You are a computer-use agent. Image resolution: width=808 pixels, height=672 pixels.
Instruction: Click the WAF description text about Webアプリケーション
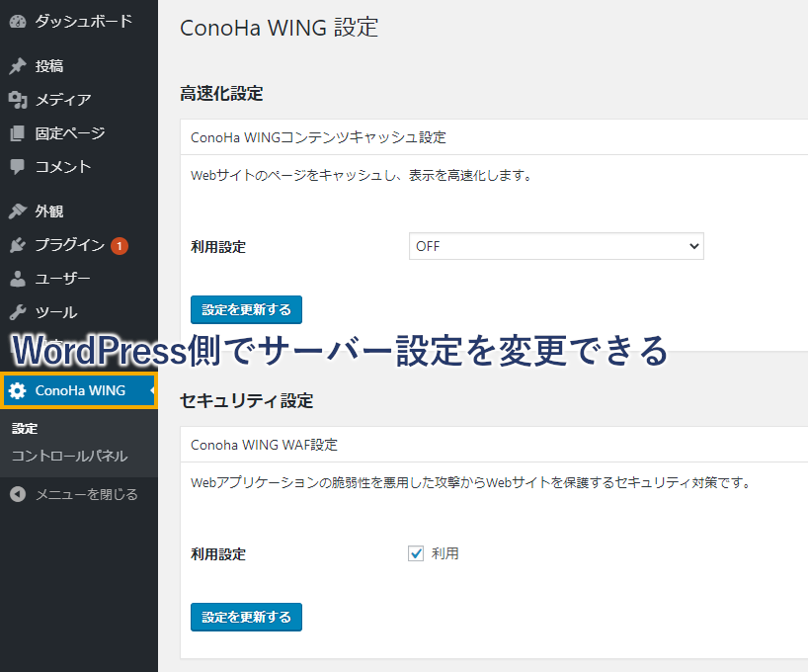click(x=471, y=482)
